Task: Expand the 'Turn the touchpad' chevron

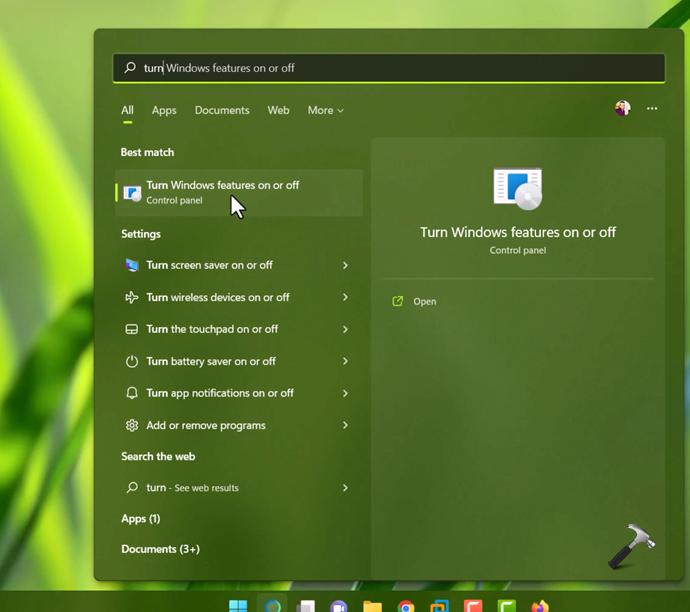Action: 345,329
